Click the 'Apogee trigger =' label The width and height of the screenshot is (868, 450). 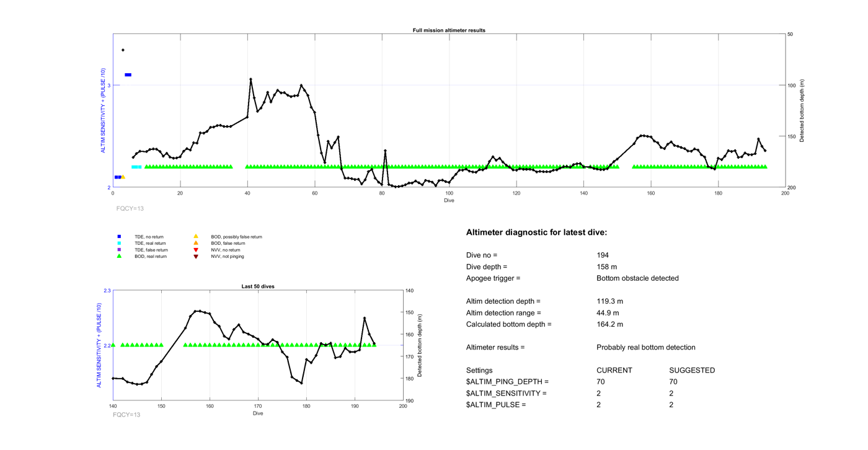tap(493, 278)
